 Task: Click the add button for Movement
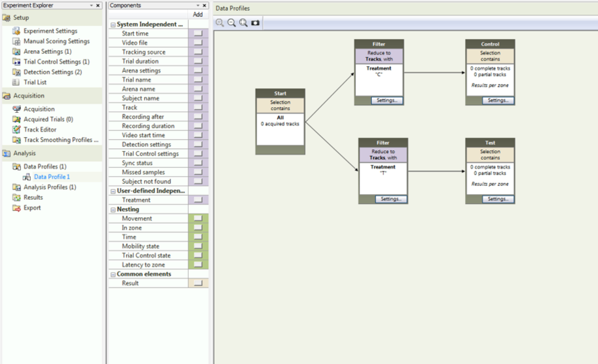click(x=198, y=218)
